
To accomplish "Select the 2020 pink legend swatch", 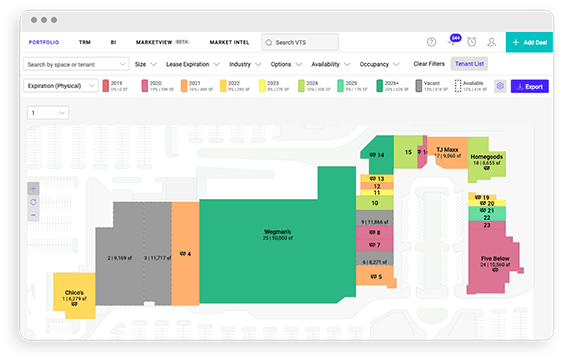I will click(x=145, y=86).
